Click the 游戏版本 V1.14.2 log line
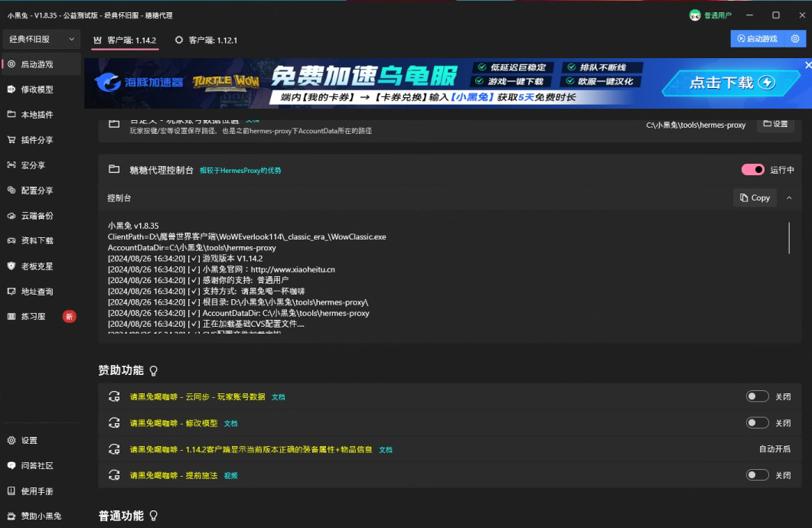 pyautogui.click(x=185, y=259)
